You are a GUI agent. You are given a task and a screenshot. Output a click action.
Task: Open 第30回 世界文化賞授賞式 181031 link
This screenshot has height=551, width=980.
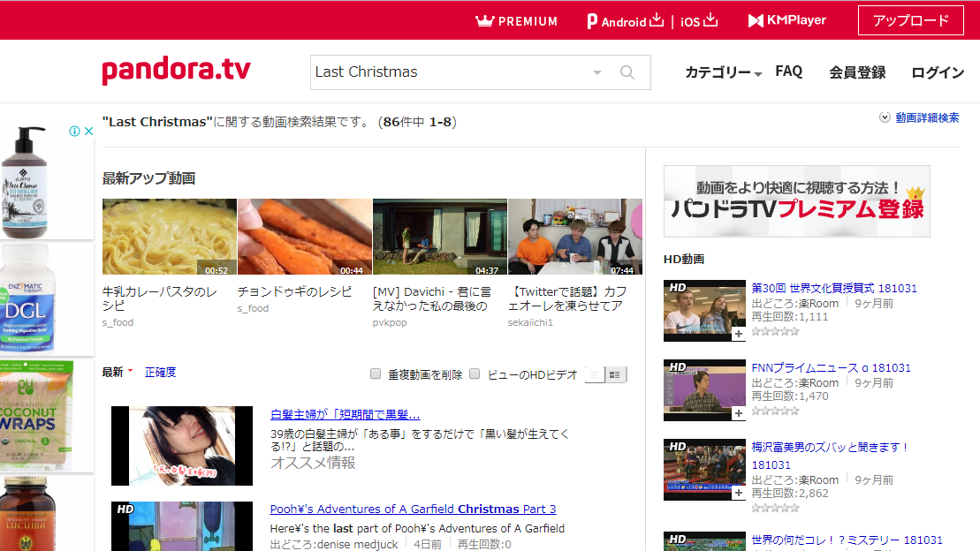tap(833, 288)
